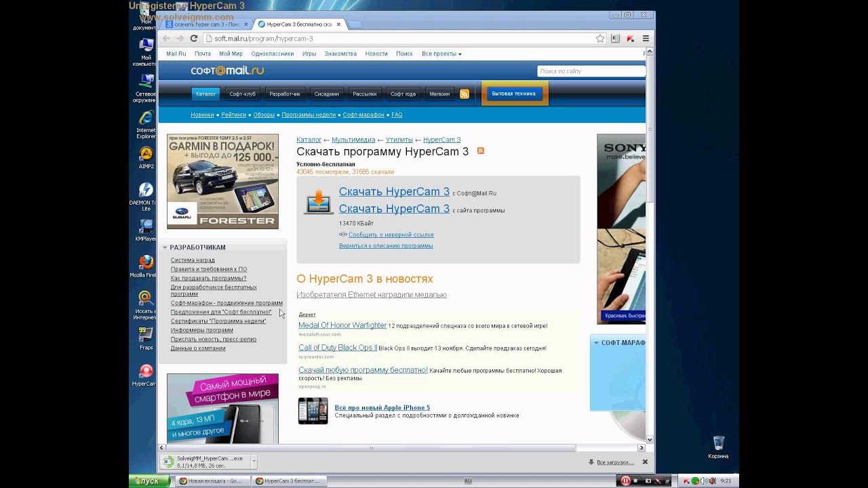The image size is (868, 488).
Task: Click the Subaru Forester Garmin banner ad
Action: coord(222,182)
